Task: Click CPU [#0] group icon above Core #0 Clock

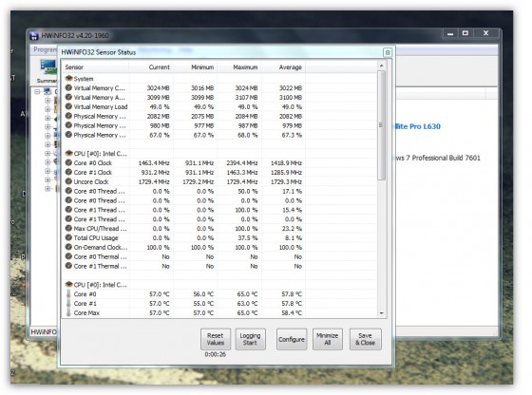Action: (68, 153)
